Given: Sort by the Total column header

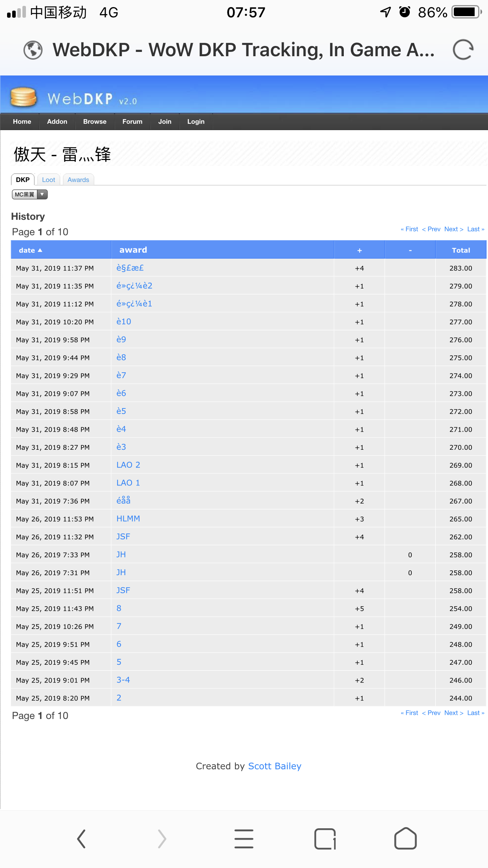Looking at the screenshot, I should [460, 250].
